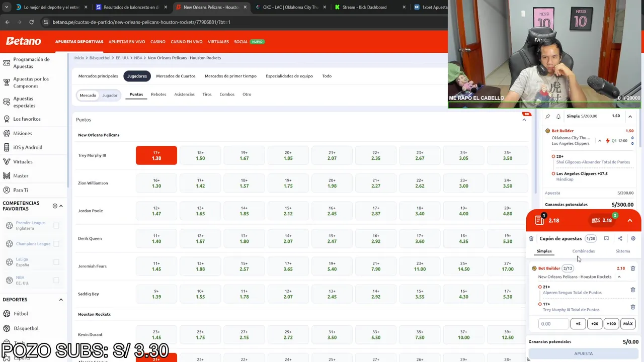Add +100 to the stake
Screen dimensions: 644x362
[x=611, y=324]
